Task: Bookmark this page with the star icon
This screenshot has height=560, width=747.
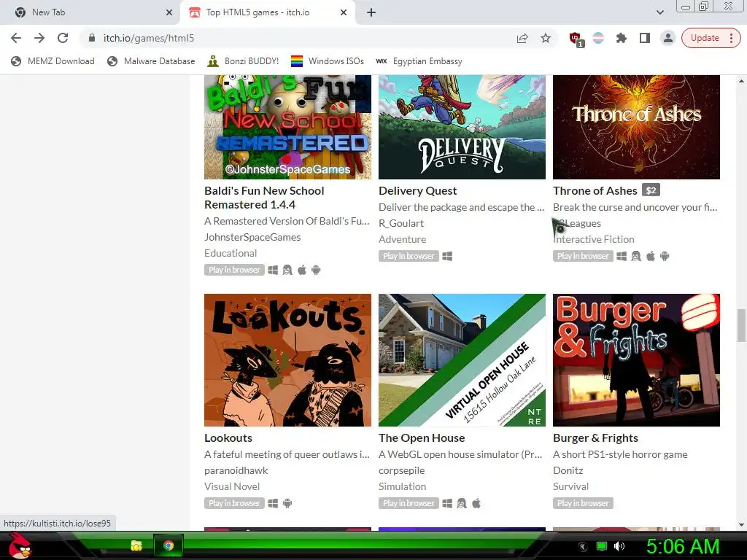Action: click(546, 38)
